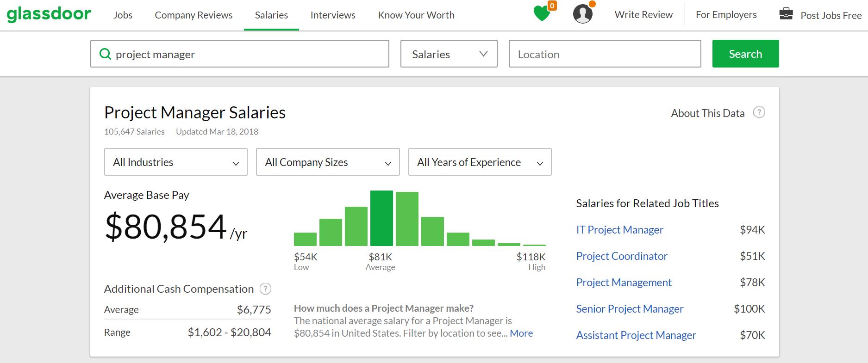
Task: Open the All Company Sizes dropdown
Action: pos(328,162)
